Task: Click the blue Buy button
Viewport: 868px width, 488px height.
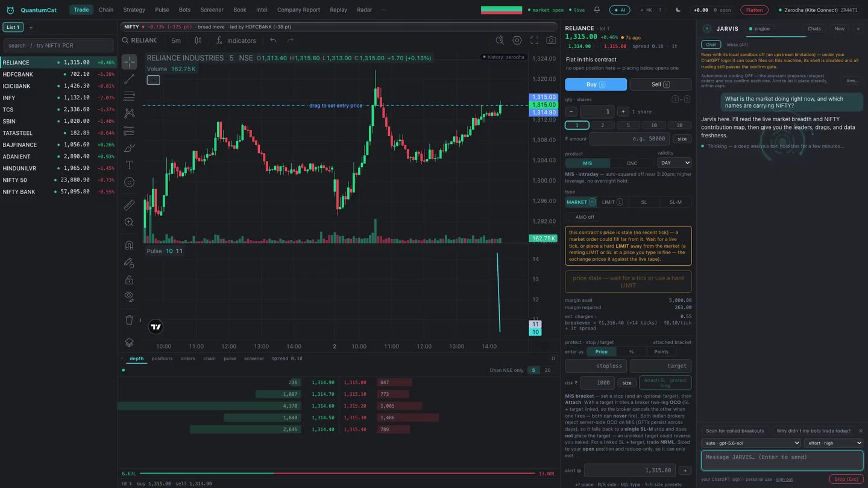Action: (596, 84)
